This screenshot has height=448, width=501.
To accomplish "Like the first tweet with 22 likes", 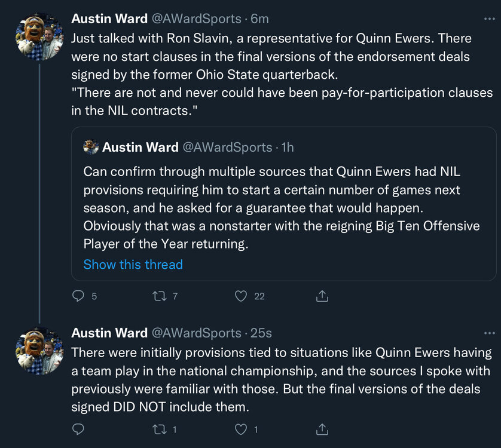I will click(x=241, y=296).
